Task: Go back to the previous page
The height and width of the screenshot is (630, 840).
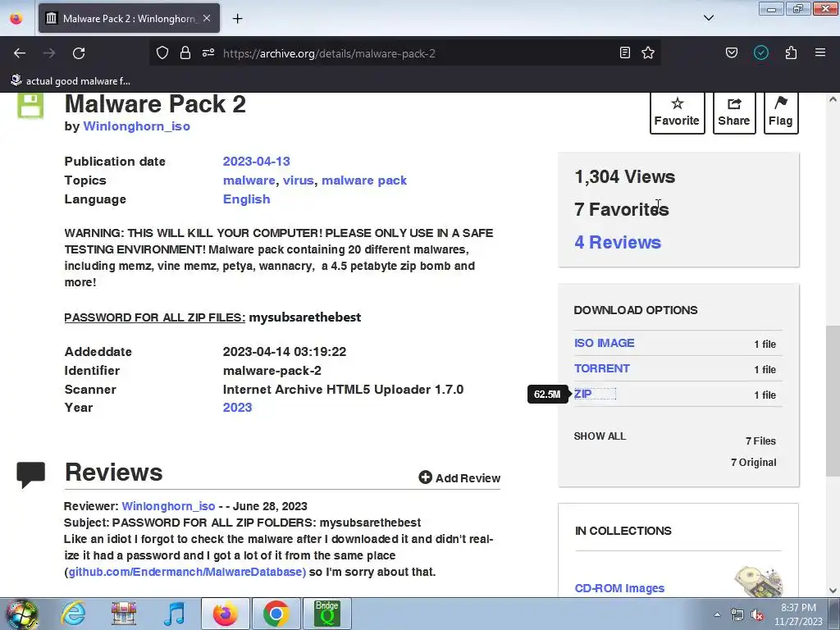Action: (x=20, y=53)
